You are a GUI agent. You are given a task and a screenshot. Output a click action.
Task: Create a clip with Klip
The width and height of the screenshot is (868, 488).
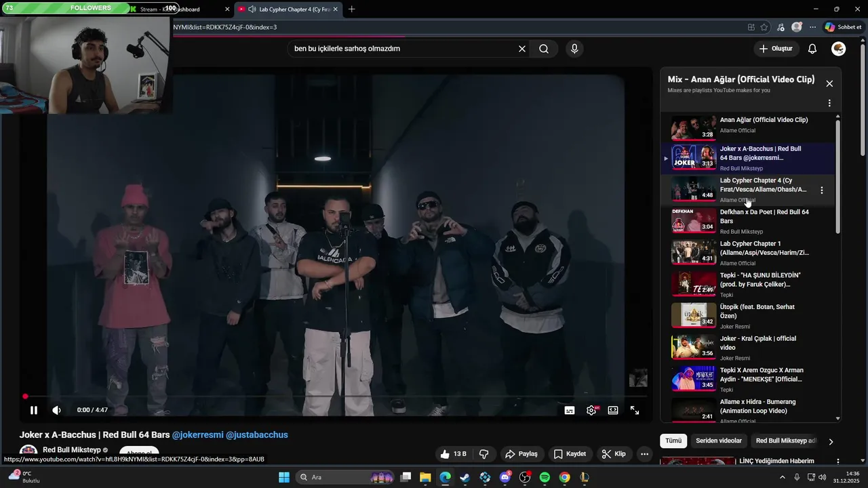(x=614, y=454)
